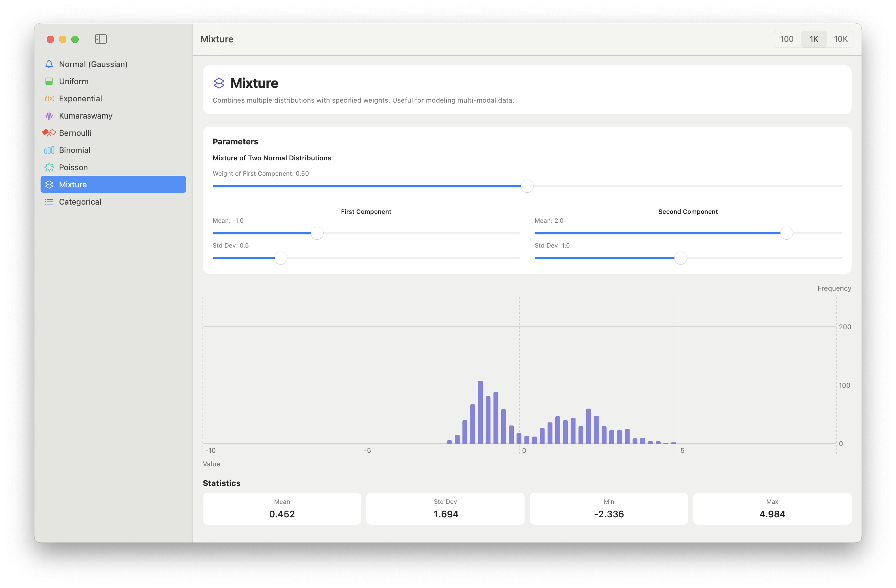
Task: Switch sample size to 100
Action: 786,39
